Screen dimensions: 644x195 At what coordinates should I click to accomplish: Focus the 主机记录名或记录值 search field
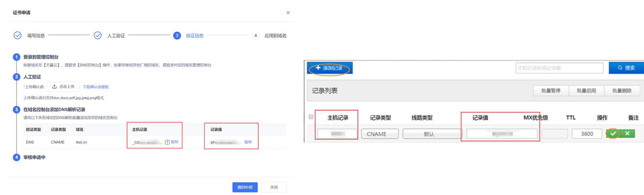tap(559, 68)
